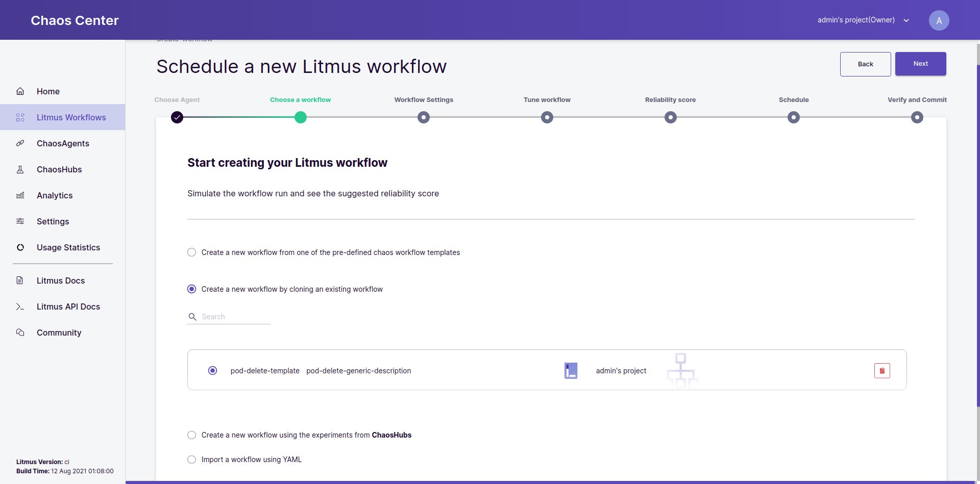The width and height of the screenshot is (980, 484).
Task: Click the Analytics chart icon
Action: [x=20, y=195]
